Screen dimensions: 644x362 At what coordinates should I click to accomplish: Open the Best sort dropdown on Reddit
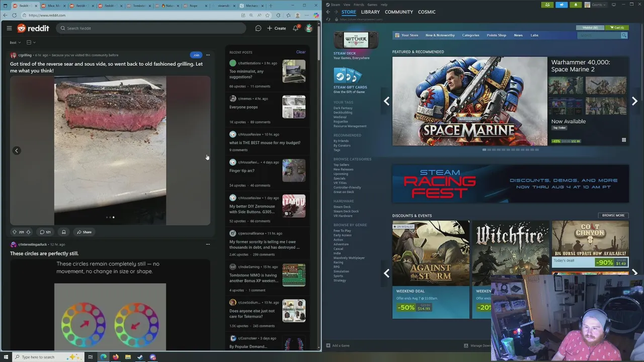16,42
